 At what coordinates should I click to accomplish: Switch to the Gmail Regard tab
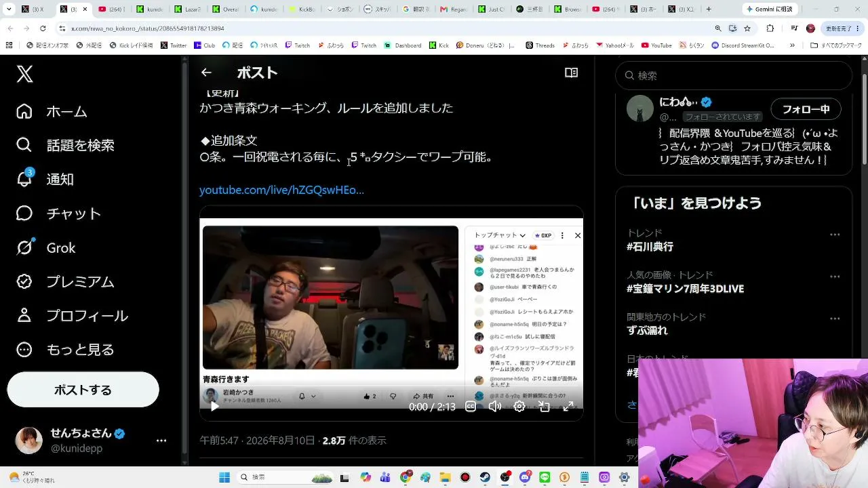pos(454,9)
